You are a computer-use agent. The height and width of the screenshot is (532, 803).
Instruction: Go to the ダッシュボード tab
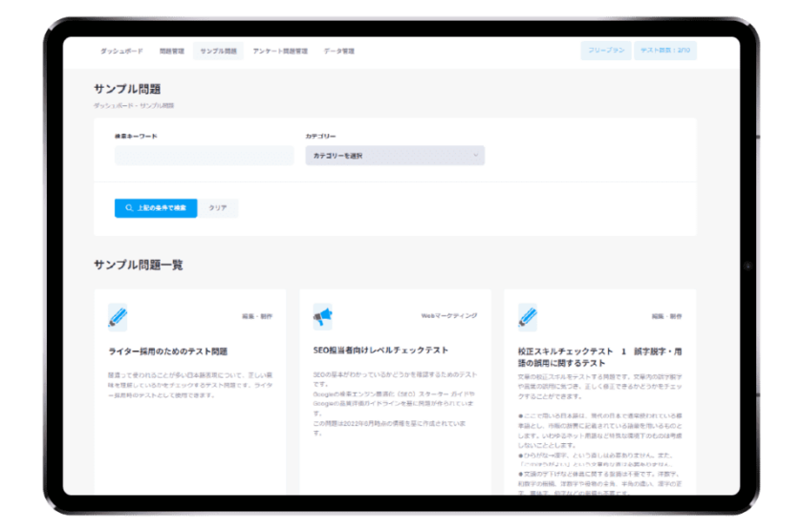pyautogui.click(x=119, y=51)
